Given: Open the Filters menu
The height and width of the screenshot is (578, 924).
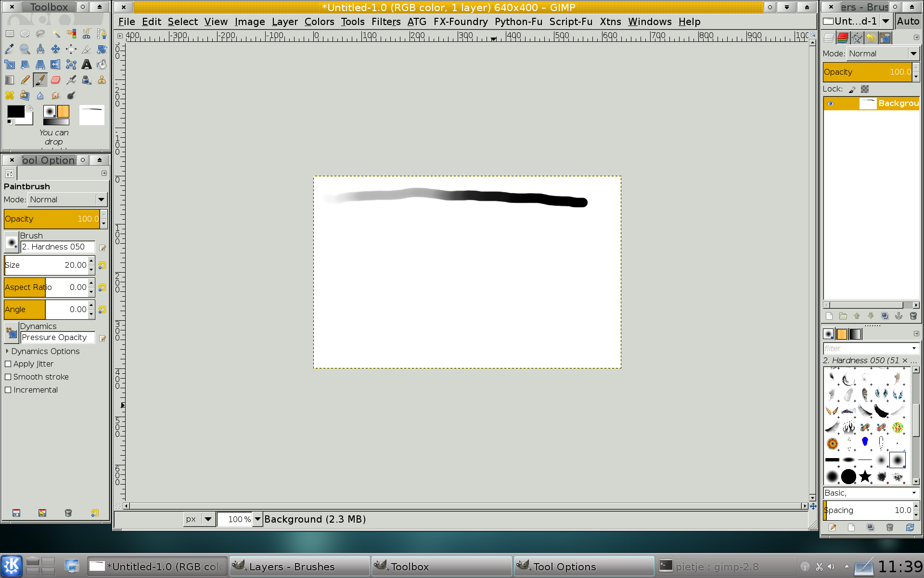Looking at the screenshot, I should [386, 22].
